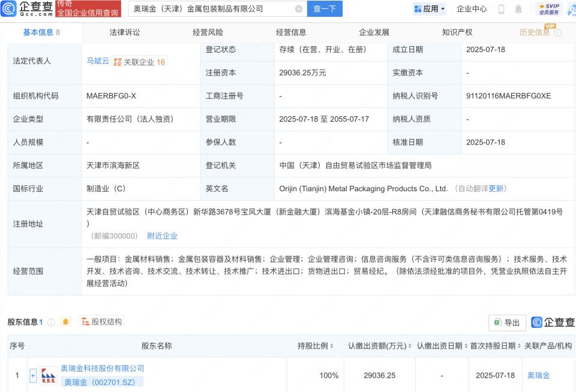The image size is (576, 392).
Task: Export shareholder table with 导出 button
Action: [507, 322]
